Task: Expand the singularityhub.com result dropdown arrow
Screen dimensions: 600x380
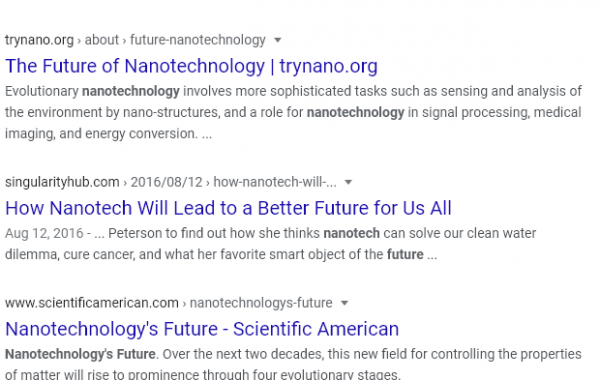Action: [x=348, y=182]
